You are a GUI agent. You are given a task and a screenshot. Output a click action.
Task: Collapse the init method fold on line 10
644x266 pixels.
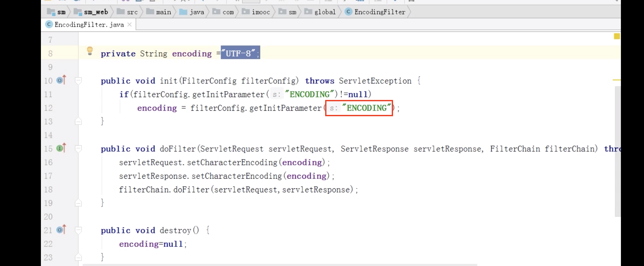78,81
